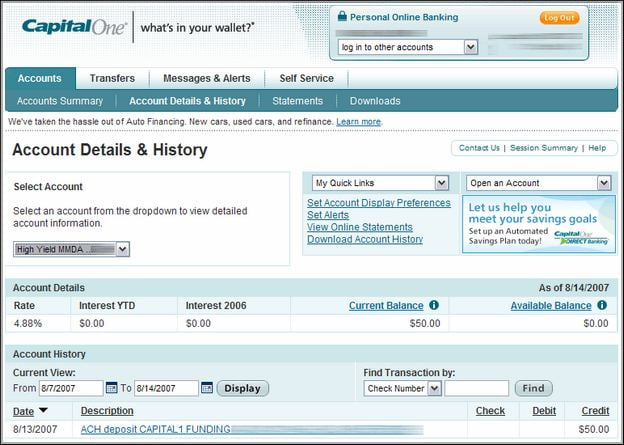The height and width of the screenshot is (445, 624).
Task: Click the Available Balance link
Action: (551, 306)
